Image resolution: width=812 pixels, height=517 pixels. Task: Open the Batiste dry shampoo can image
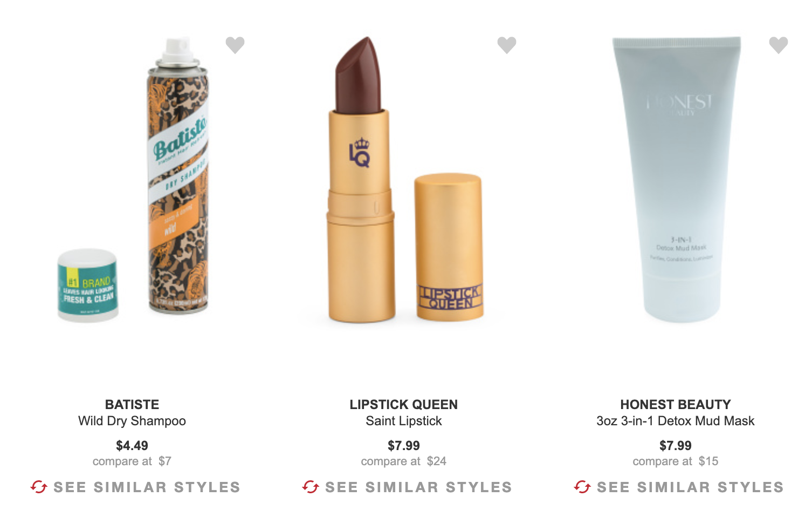point(178,175)
